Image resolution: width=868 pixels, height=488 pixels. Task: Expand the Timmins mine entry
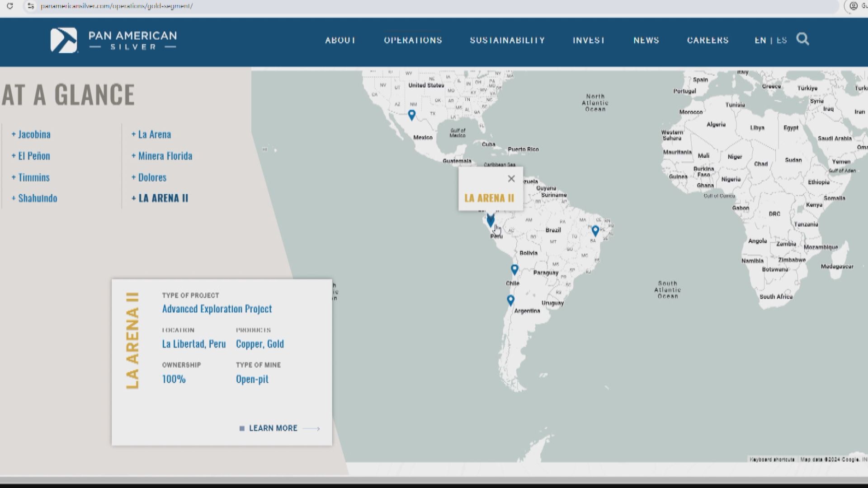click(x=30, y=177)
